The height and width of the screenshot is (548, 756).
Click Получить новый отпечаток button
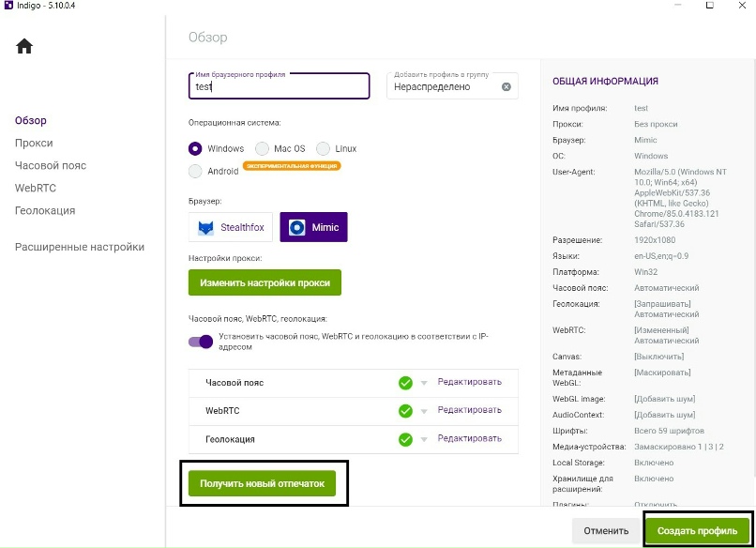coord(262,484)
